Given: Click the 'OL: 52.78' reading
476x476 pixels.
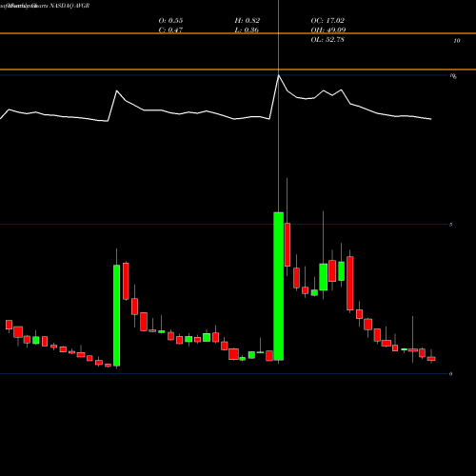Looking at the screenshot, I should click(x=327, y=40).
